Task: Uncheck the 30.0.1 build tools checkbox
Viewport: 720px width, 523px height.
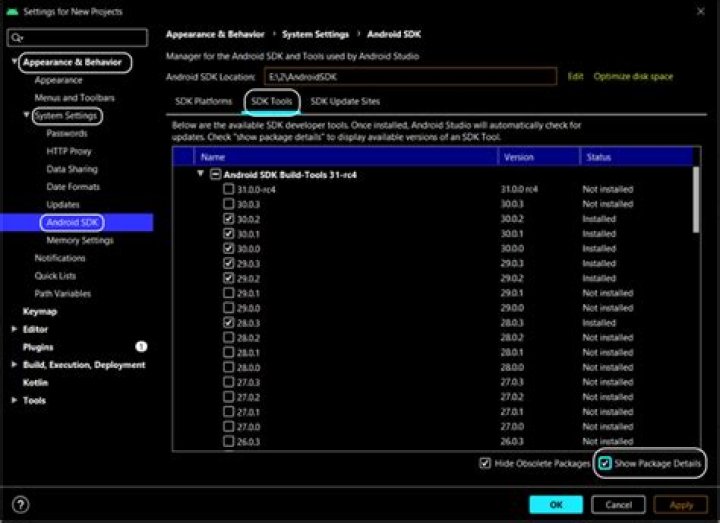Action: pos(228,233)
